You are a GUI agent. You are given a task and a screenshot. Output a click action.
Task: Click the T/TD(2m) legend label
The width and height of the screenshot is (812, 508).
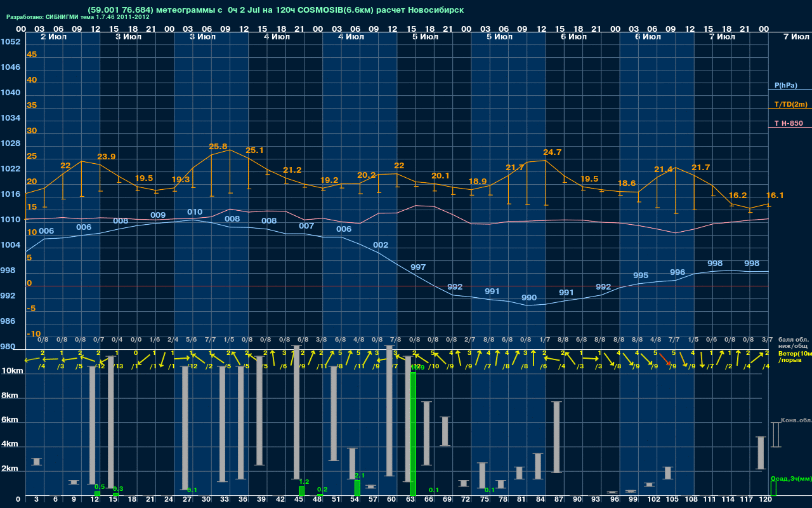click(x=790, y=104)
